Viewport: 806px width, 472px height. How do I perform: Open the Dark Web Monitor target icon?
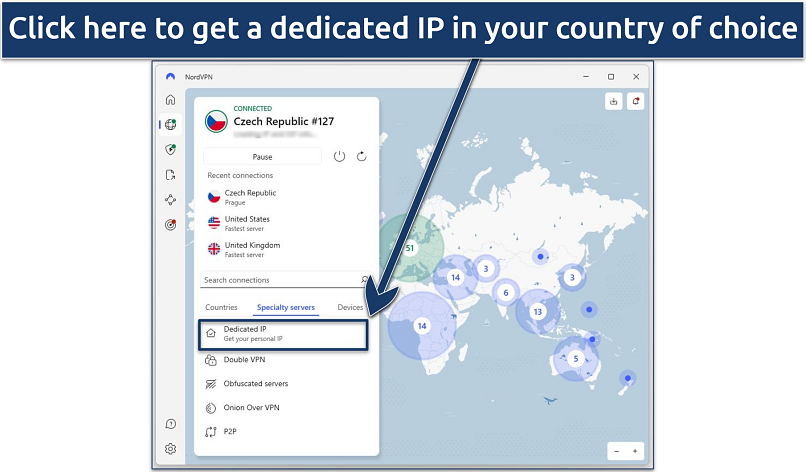pos(170,225)
